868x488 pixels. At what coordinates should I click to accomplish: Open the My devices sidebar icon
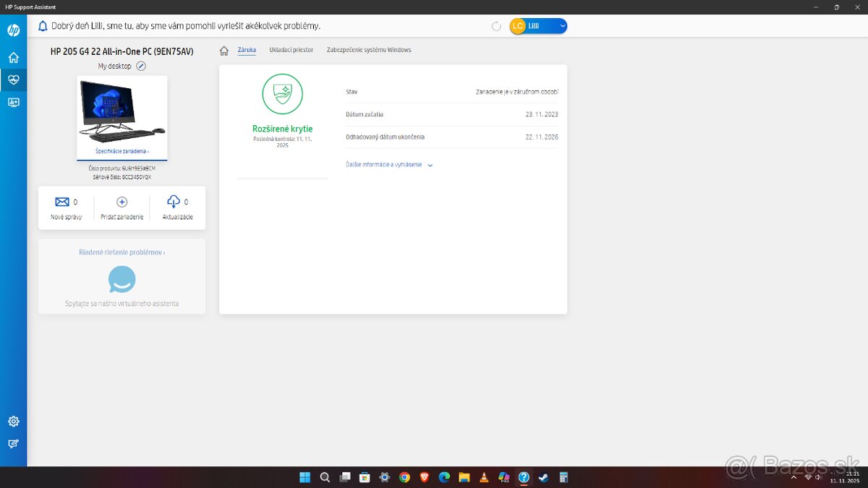pos(13,102)
